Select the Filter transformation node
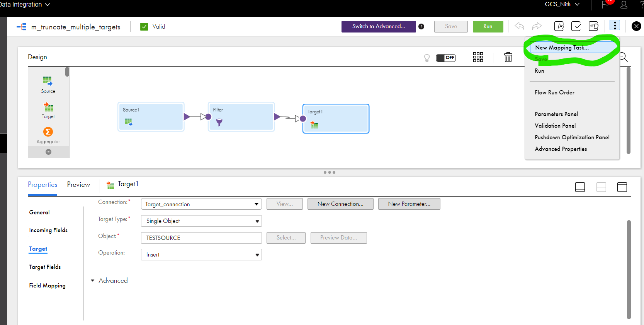This screenshot has width=644, height=325. point(241,117)
